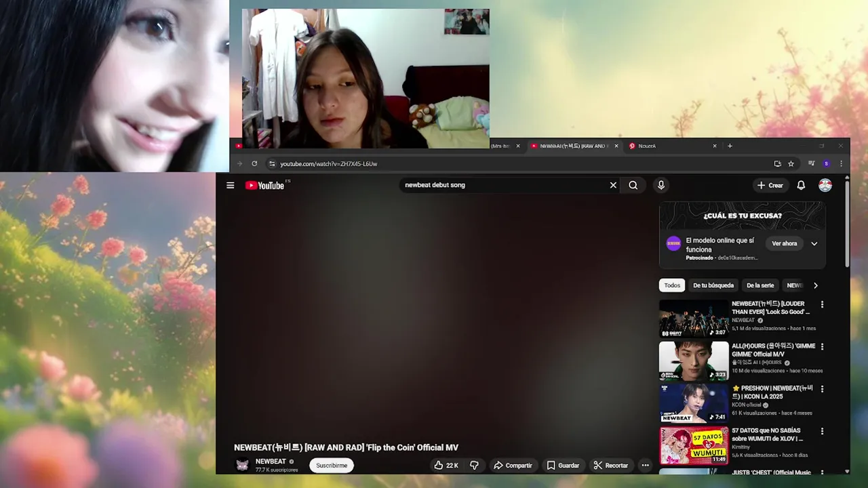The image size is (868, 488).
Task: Dislike the Flip the Coin video
Action: [x=474, y=466]
